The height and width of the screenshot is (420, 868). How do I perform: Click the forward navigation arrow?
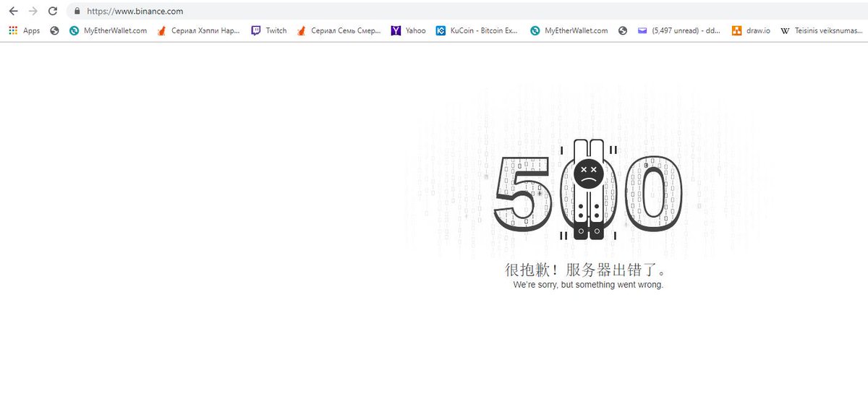(x=33, y=12)
